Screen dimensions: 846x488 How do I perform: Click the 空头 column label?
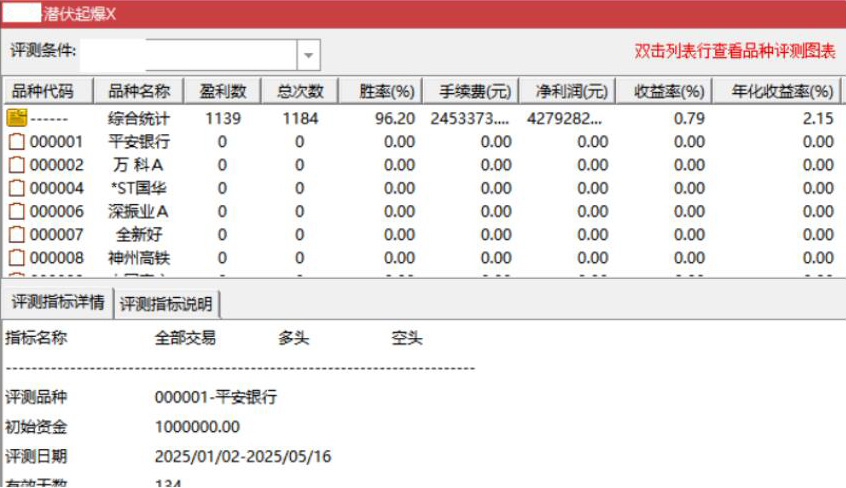407,338
